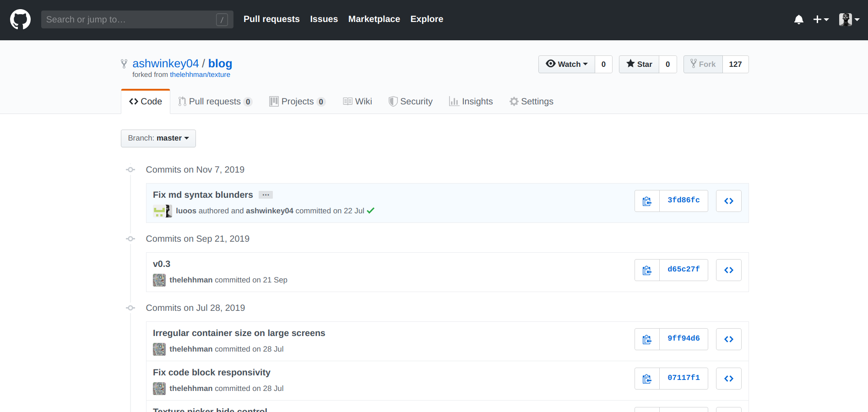This screenshot has width=868, height=412.
Task: Open the v0.3 commit
Action: coord(162,264)
